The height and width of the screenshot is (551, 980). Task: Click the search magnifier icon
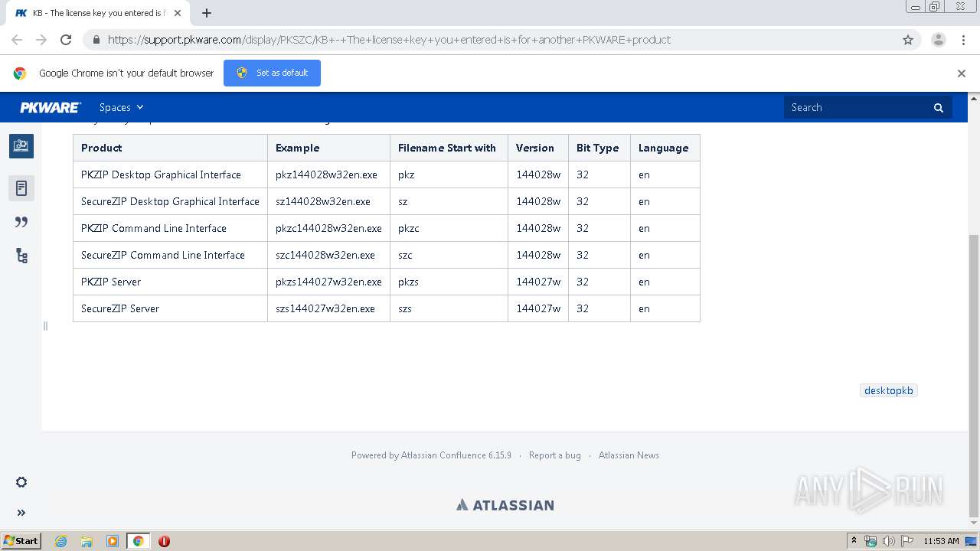(939, 108)
